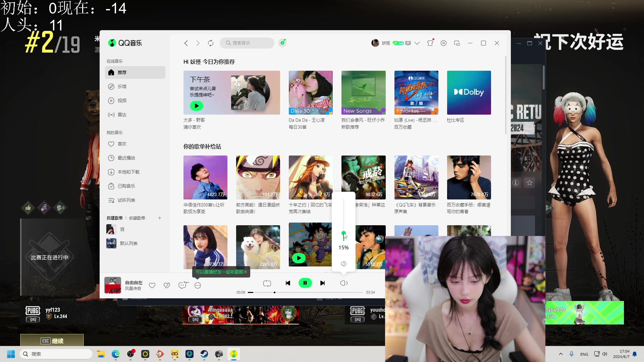Open 最近播放 recent plays

(x=135, y=158)
